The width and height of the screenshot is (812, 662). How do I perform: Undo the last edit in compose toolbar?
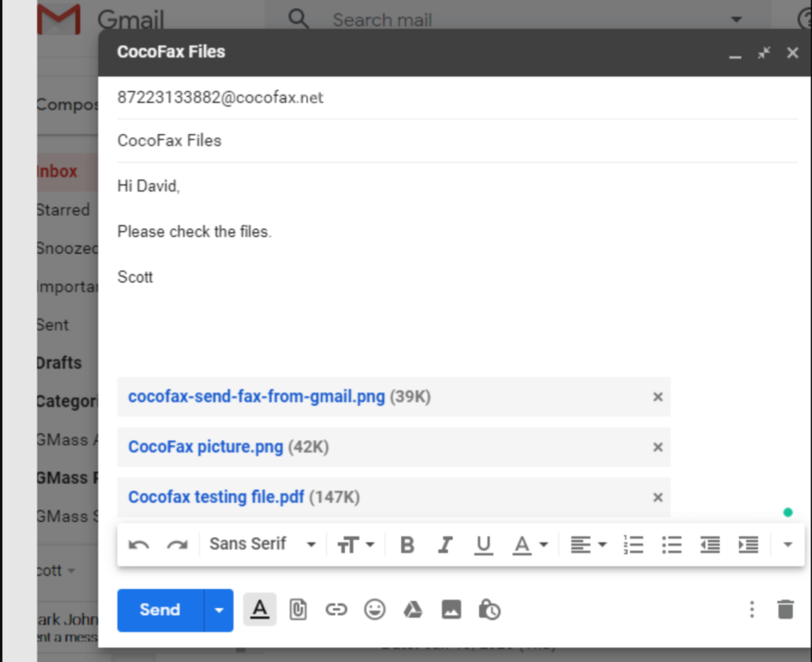138,545
